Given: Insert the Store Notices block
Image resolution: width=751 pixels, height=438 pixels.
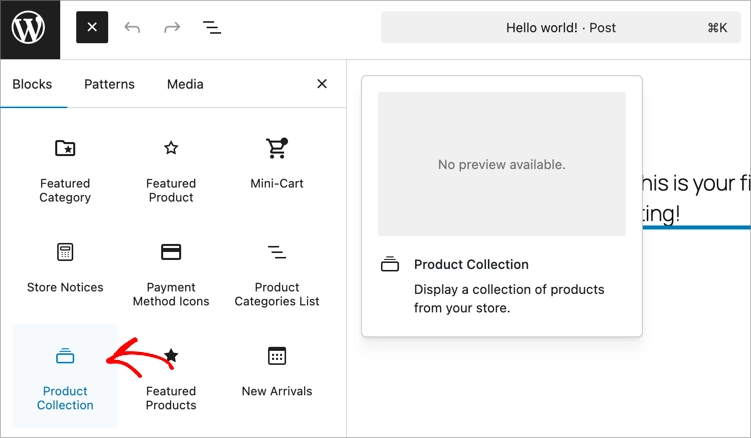Looking at the screenshot, I should point(65,272).
